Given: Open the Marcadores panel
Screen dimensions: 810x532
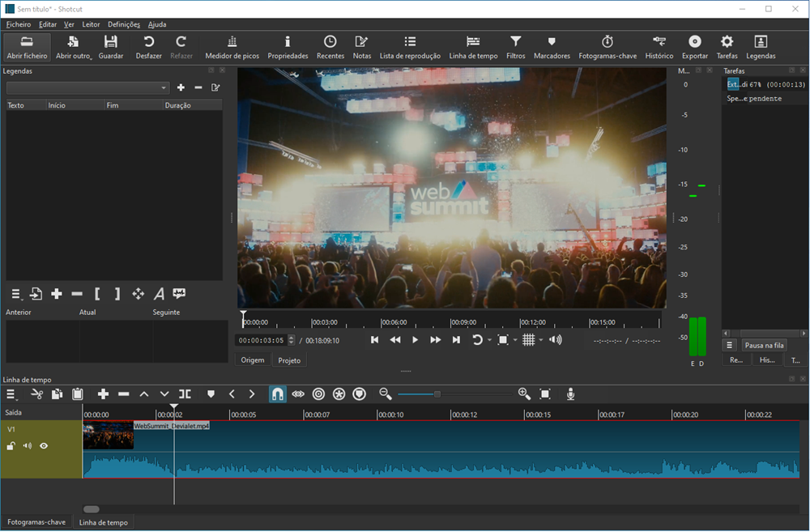Looking at the screenshot, I should point(552,47).
